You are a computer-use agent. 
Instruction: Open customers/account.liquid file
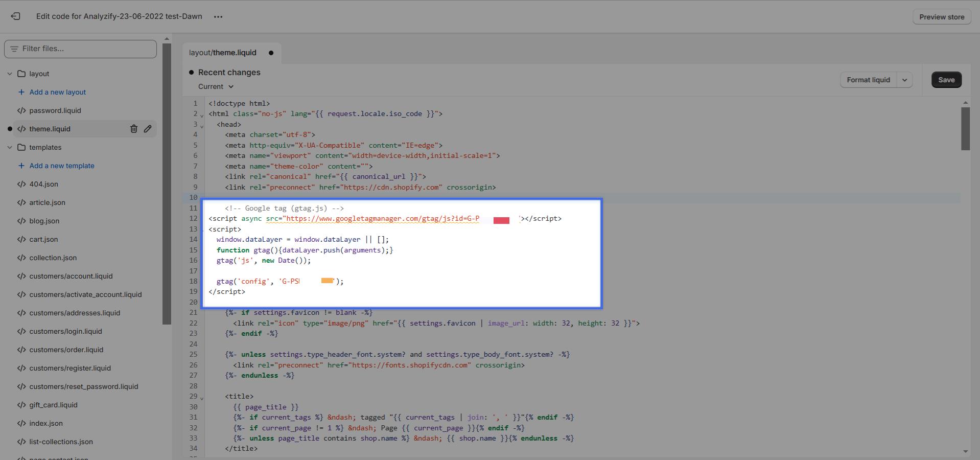71,276
